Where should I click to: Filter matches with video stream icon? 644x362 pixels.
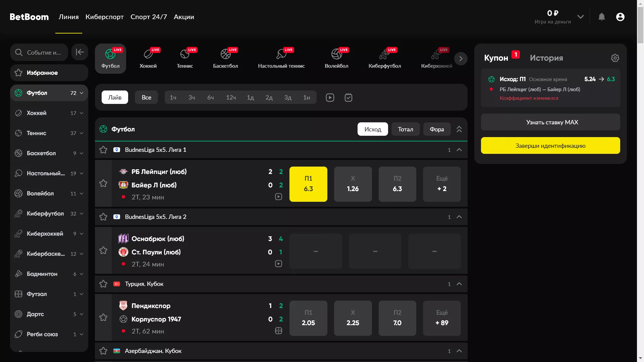pos(330,98)
